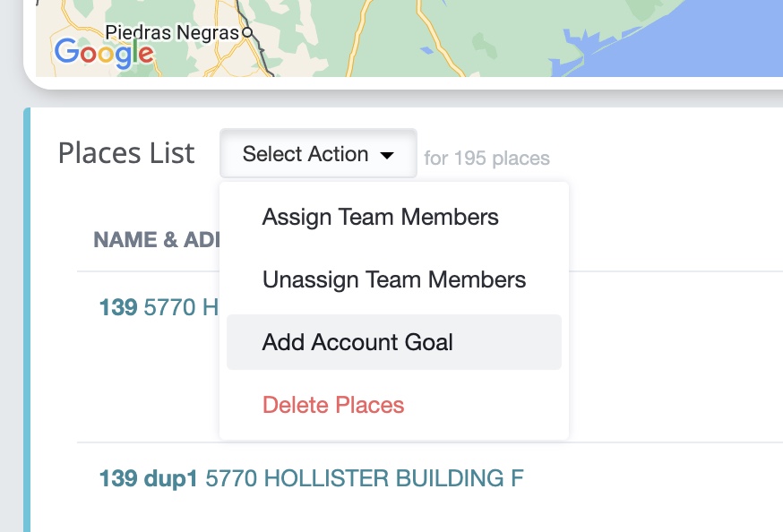This screenshot has height=532, width=783.
Task: Click the coastal bay inlet on the map
Action: tap(580, 51)
